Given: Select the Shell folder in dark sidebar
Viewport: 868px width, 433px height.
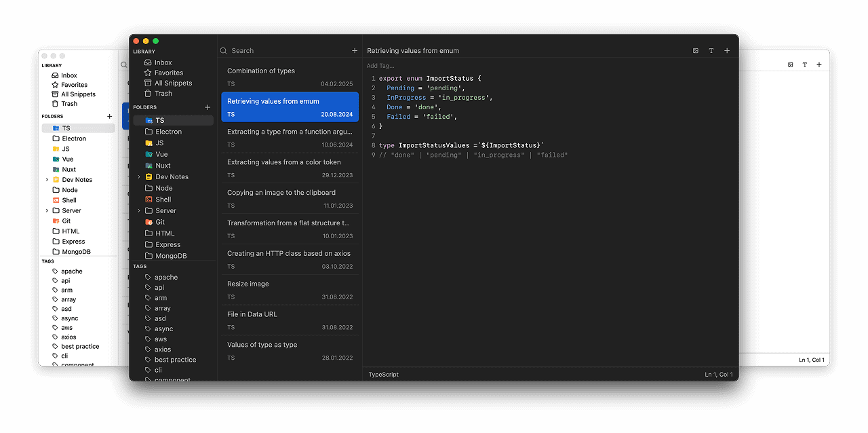Looking at the screenshot, I should 163,200.
